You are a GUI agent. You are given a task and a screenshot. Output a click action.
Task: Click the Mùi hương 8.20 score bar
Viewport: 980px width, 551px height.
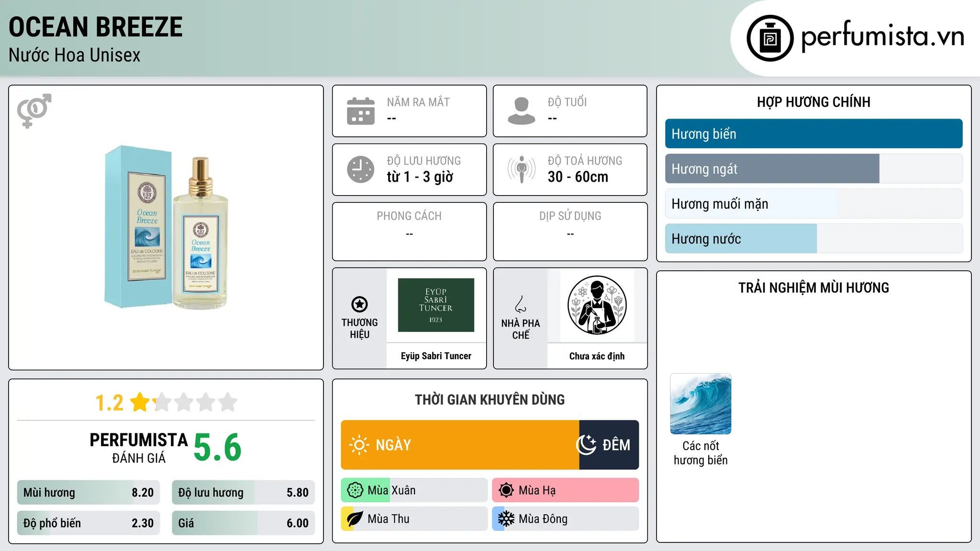89,493
